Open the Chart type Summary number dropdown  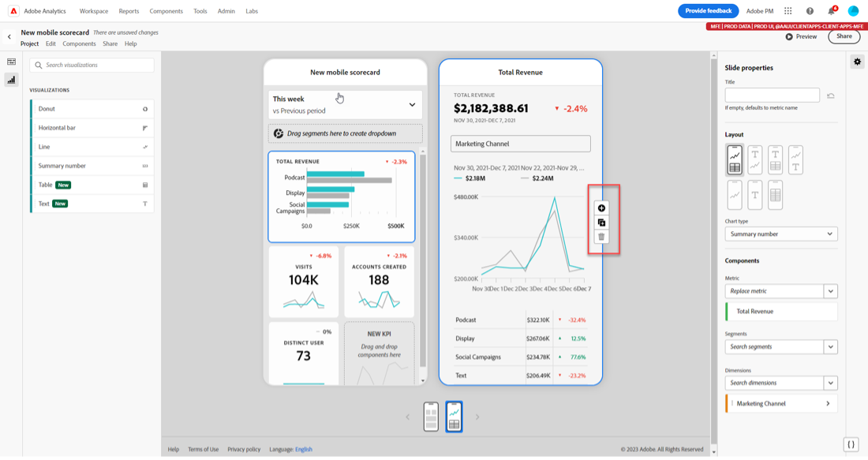coord(781,234)
